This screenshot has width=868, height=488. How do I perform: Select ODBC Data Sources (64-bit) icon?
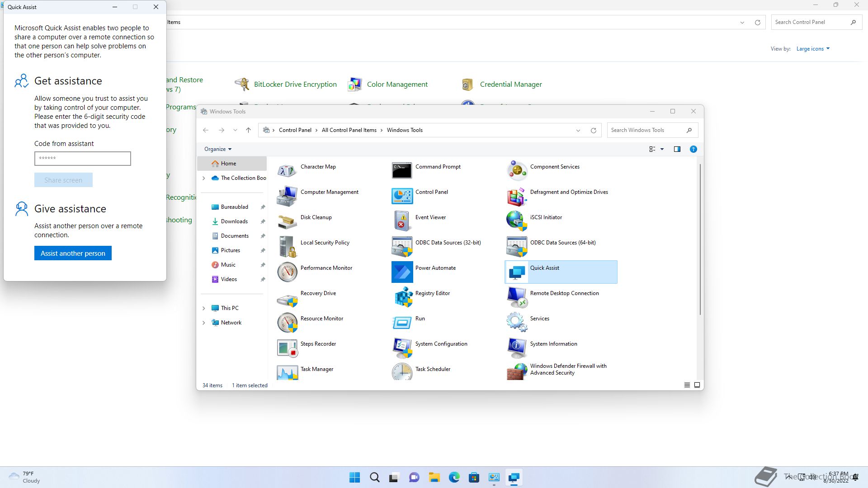pyautogui.click(x=517, y=247)
